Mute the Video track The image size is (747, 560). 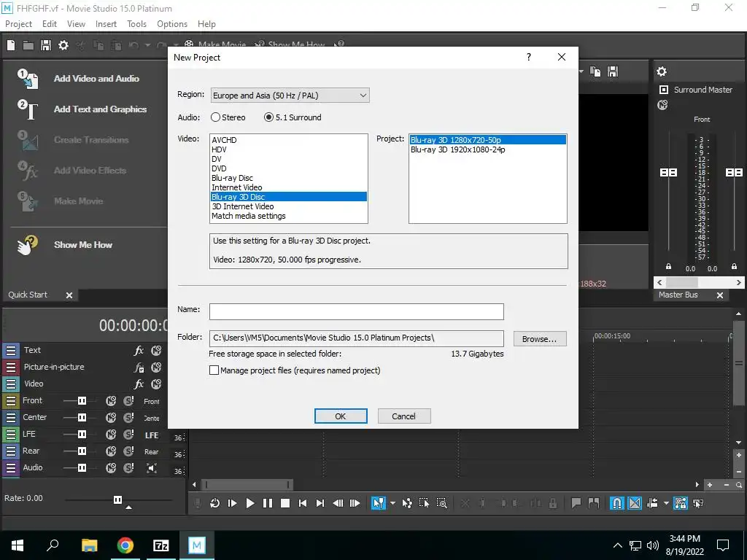click(x=156, y=384)
